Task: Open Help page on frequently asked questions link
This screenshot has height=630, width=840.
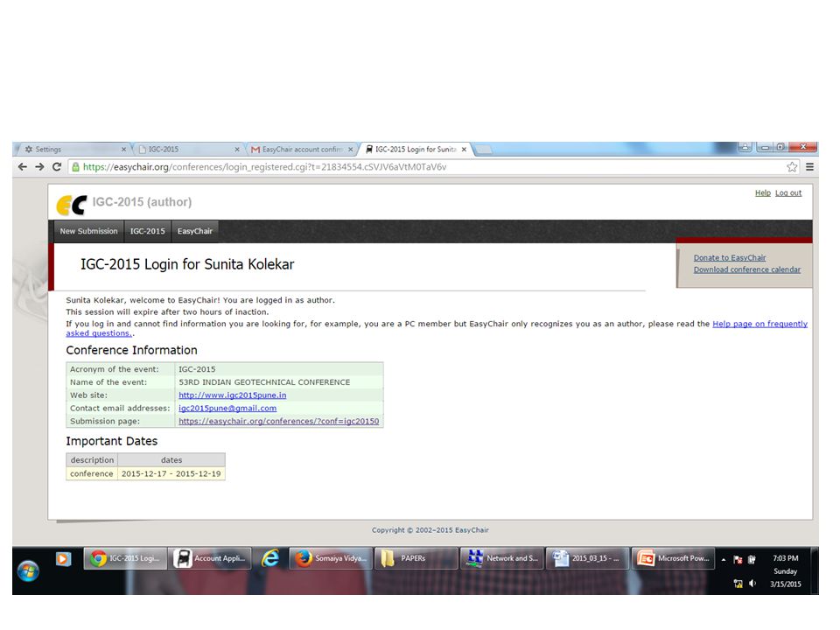Action: coord(759,324)
